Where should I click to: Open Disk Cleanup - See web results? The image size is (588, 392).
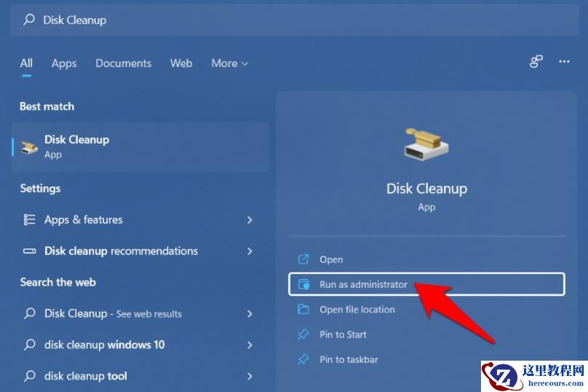pos(140,313)
